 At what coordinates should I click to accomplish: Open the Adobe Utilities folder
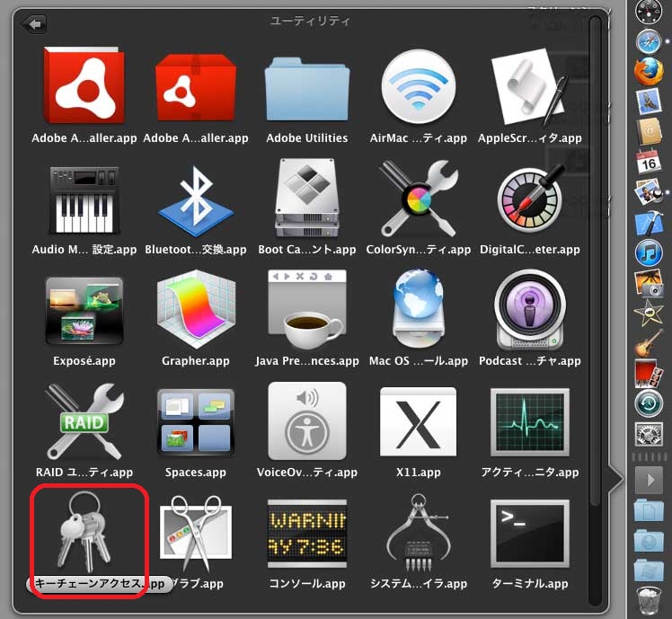point(307,90)
